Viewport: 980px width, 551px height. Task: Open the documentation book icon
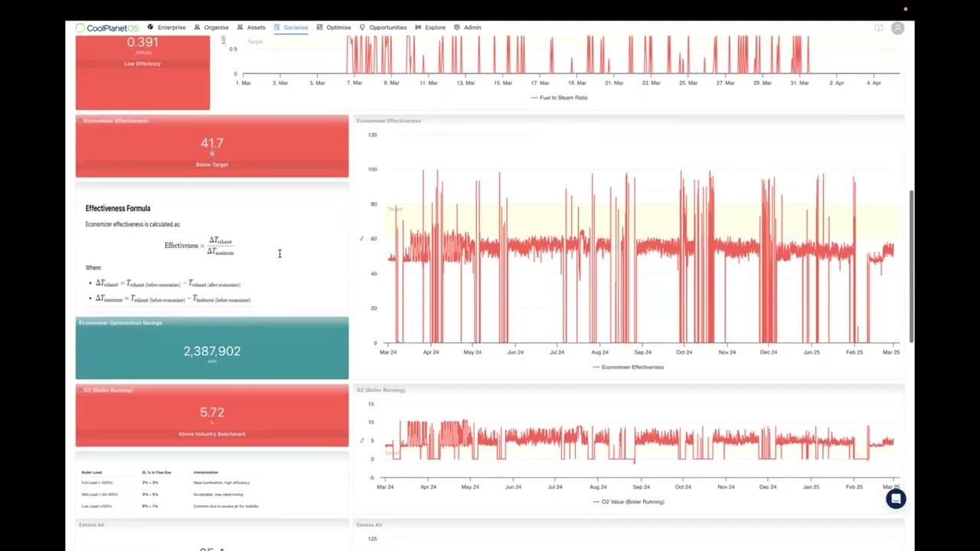coord(879,28)
